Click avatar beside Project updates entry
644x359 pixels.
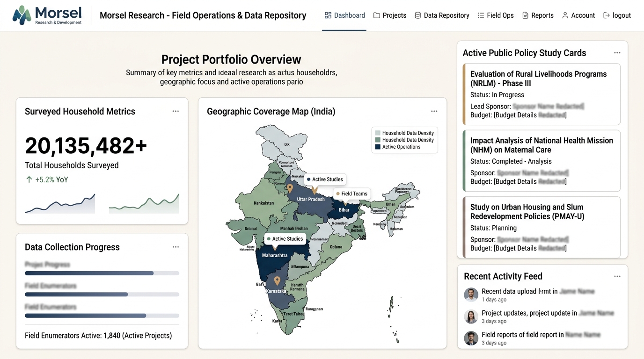(471, 316)
